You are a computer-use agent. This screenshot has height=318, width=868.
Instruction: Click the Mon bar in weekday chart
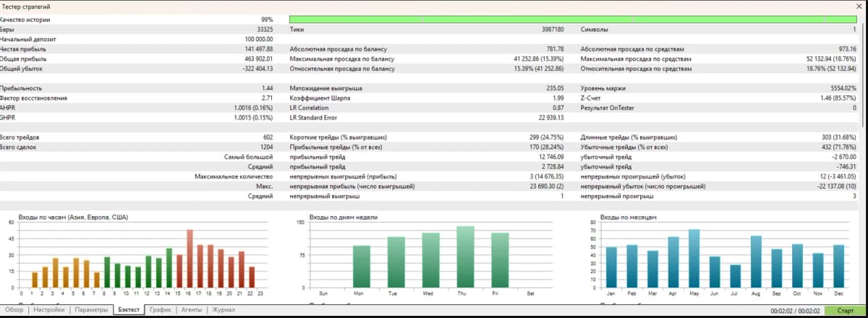(362, 267)
